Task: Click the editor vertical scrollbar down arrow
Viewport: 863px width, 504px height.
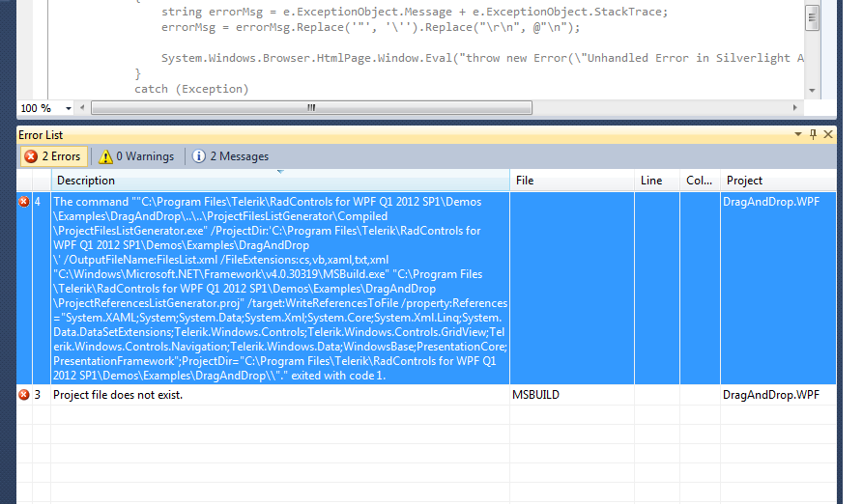Action: (x=812, y=90)
